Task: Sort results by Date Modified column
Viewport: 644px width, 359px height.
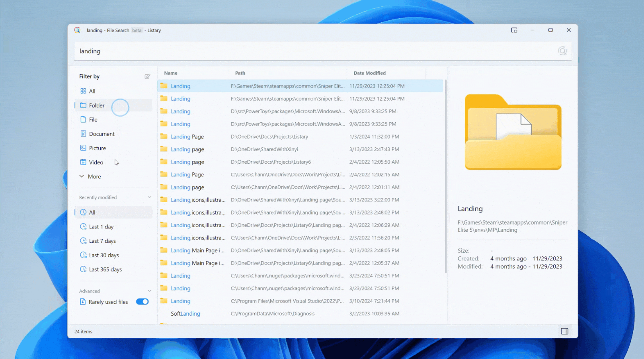Action: (369, 73)
